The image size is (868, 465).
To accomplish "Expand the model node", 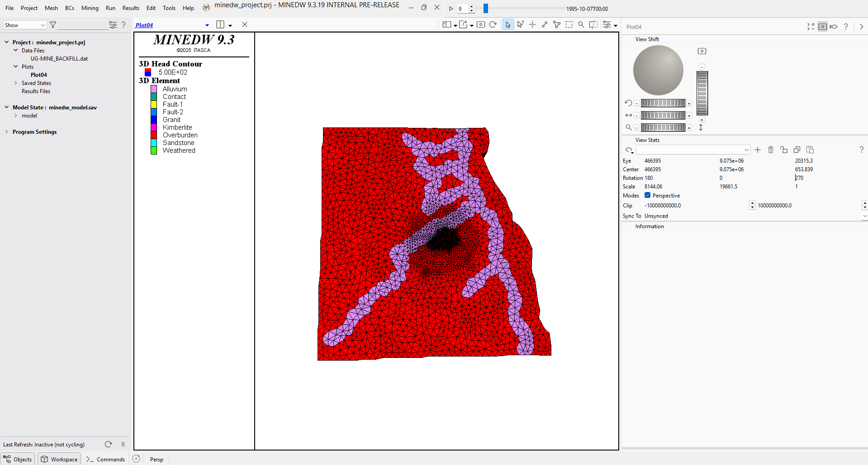I will (15, 115).
